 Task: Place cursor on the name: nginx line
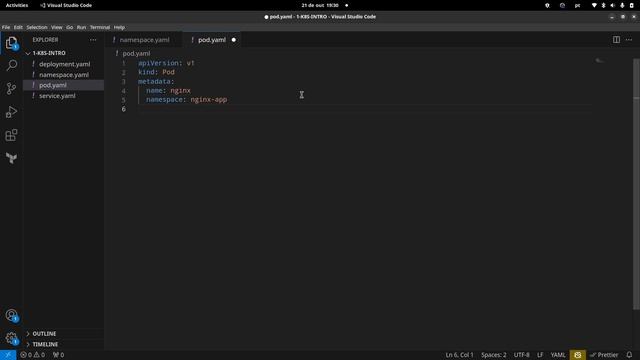tap(168, 91)
